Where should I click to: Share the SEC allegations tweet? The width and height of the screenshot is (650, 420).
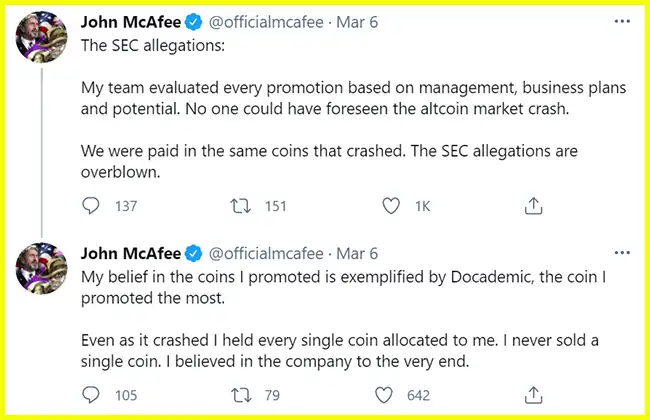click(534, 206)
